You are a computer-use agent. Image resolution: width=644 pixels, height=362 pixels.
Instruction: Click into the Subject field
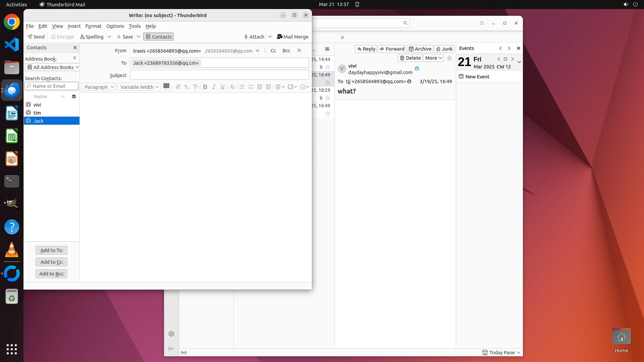tap(219, 75)
